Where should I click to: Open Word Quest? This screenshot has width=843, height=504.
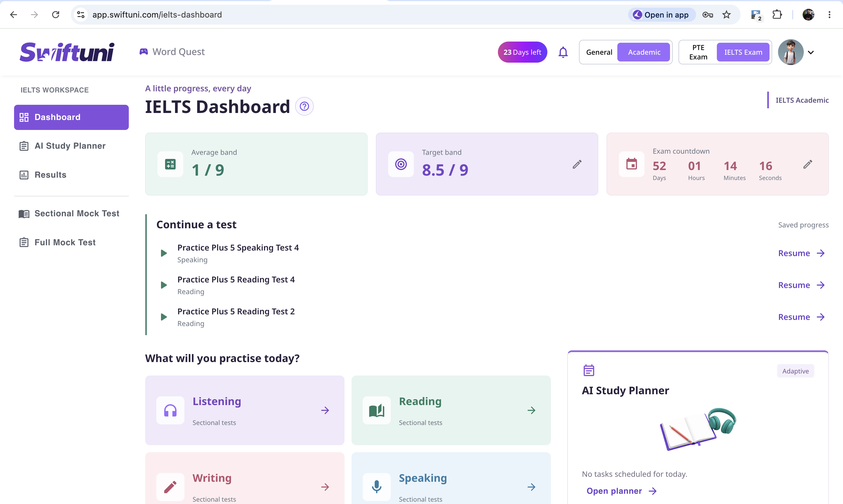pyautogui.click(x=172, y=52)
